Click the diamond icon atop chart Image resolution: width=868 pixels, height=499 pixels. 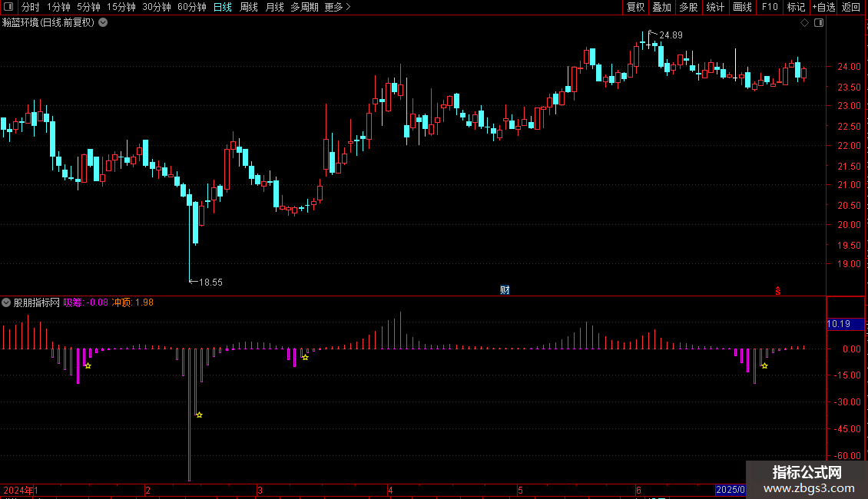point(805,23)
